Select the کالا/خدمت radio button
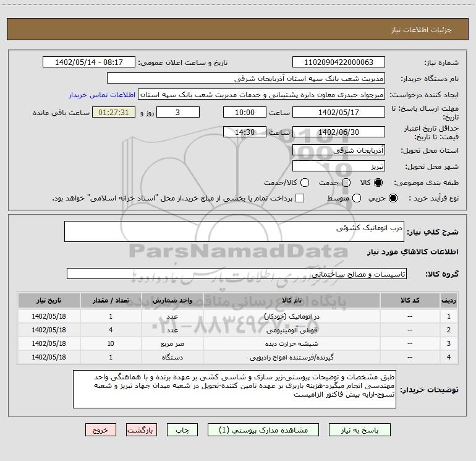 point(305,183)
